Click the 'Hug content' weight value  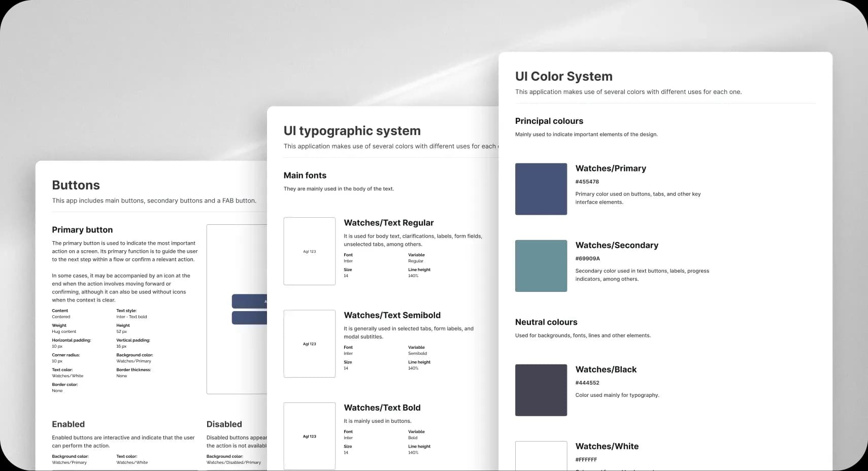[64, 331]
